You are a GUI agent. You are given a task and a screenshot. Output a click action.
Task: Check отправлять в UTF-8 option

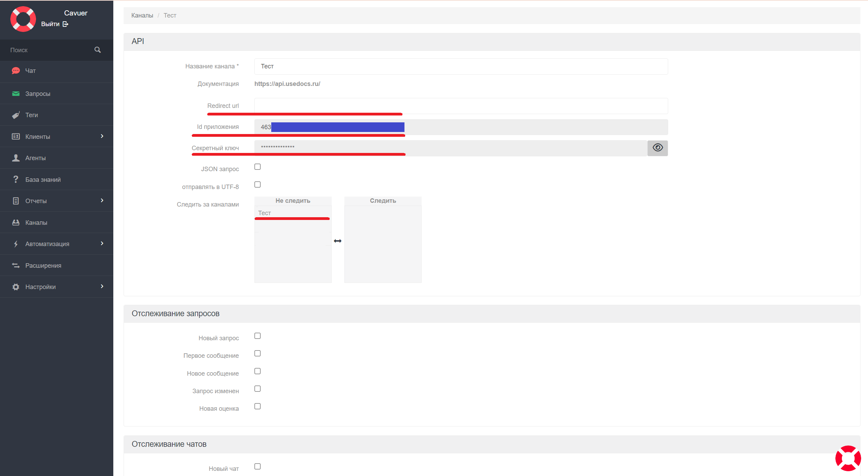click(x=257, y=185)
